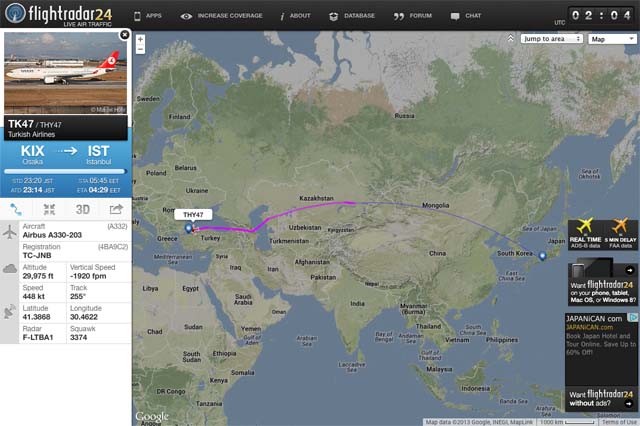Click the IST Istanbul airport code
The height and width of the screenshot is (426, 640).
pos(98,151)
